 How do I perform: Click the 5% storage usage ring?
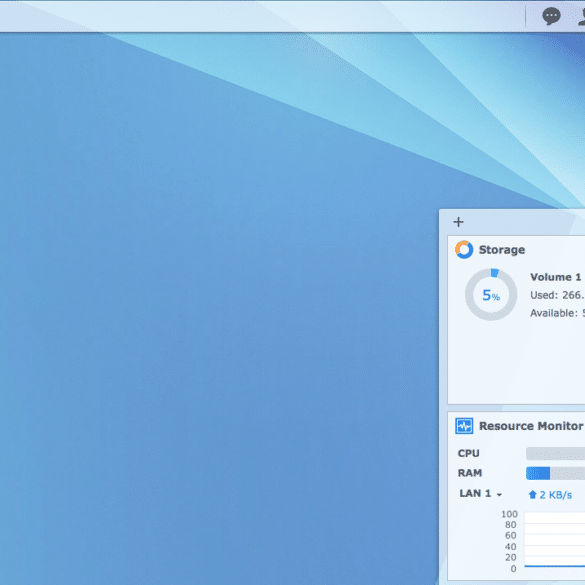[x=491, y=294]
